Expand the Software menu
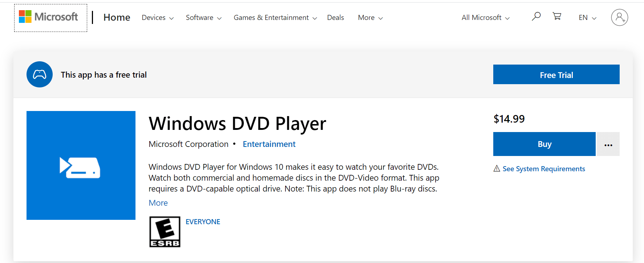644x263 pixels. (x=204, y=17)
